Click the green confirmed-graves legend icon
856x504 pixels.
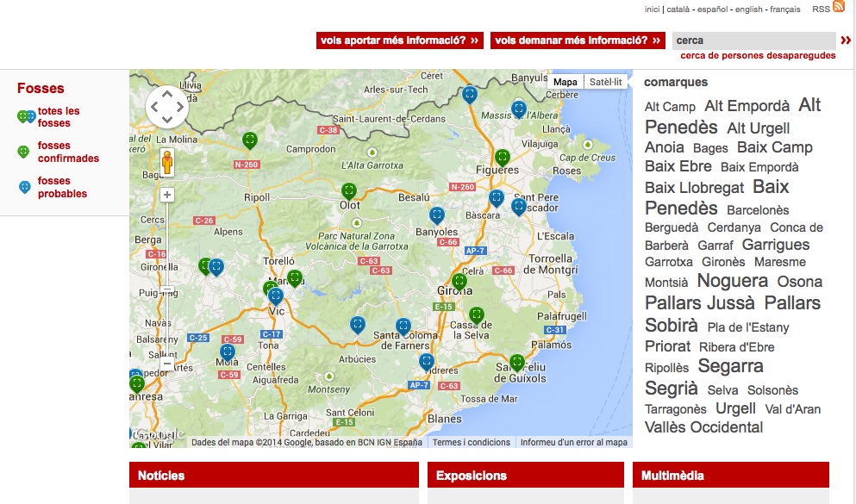pyautogui.click(x=23, y=152)
